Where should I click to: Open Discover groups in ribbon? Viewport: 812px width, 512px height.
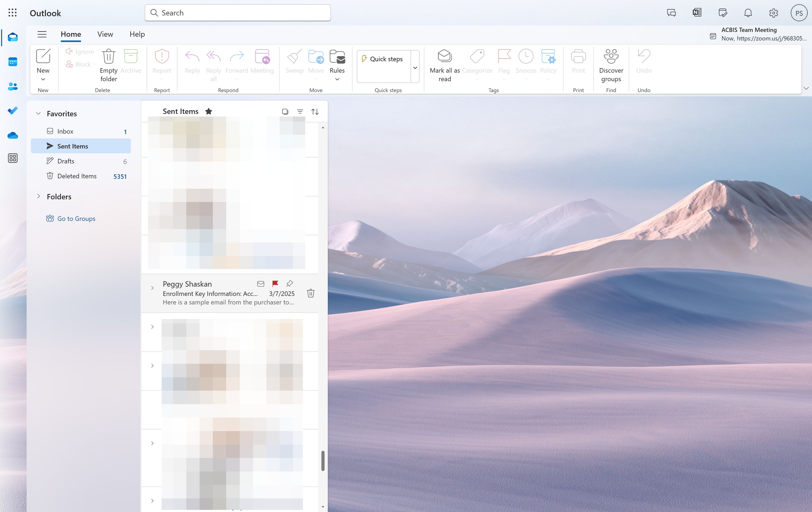pyautogui.click(x=611, y=65)
